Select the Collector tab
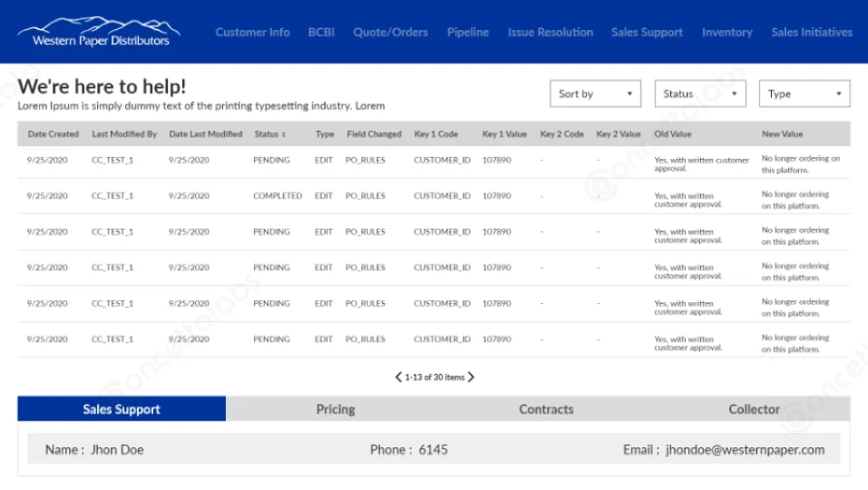868x490 pixels. pos(754,409)
